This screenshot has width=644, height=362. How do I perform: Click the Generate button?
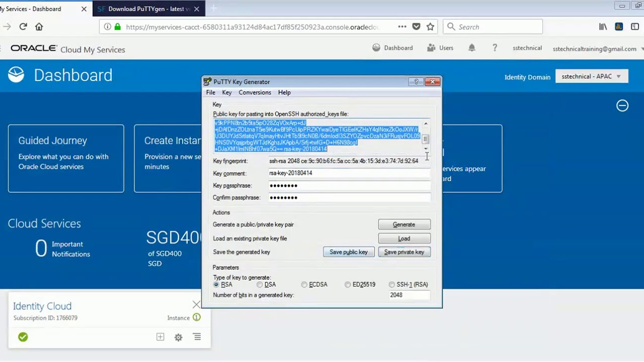click(x=404, y=225)
